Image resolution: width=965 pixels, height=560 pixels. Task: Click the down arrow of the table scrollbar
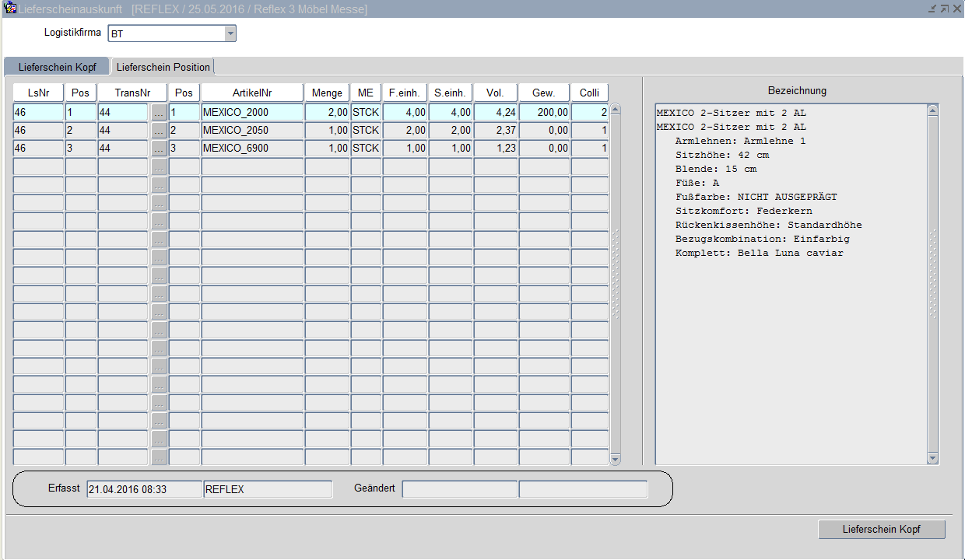[616, 459]
